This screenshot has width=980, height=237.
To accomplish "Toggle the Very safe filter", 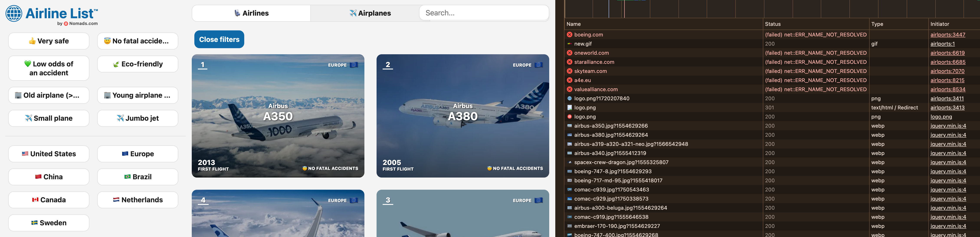I will pos(49,41).
